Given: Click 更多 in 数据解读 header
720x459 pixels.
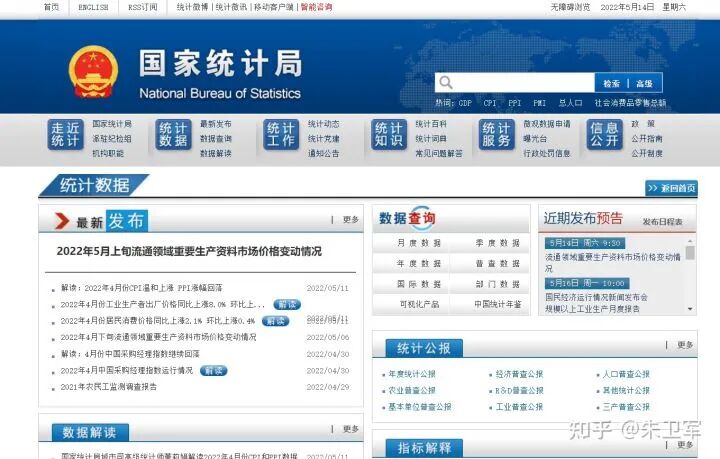Looking at the screenshot, I should coord(351,429).
